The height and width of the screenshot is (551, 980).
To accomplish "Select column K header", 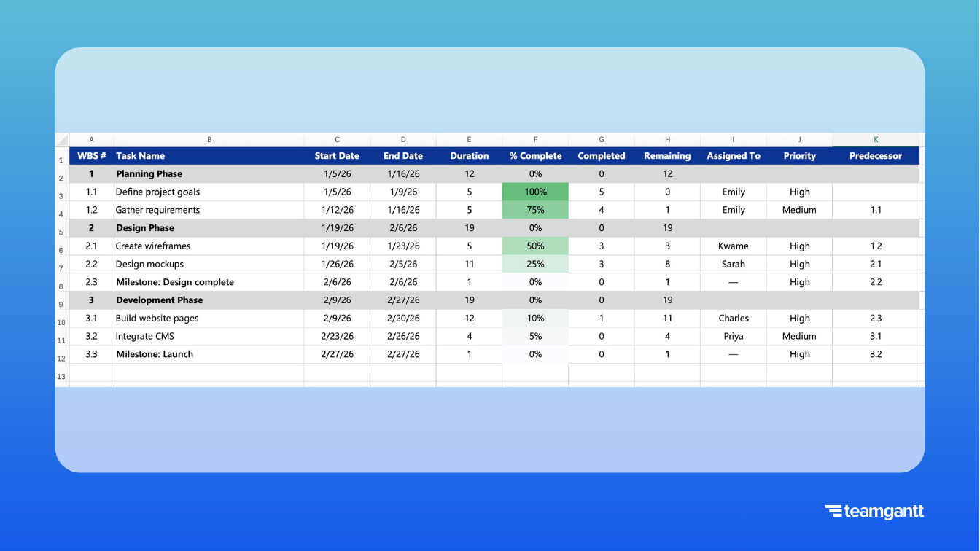I will (875, 139).
